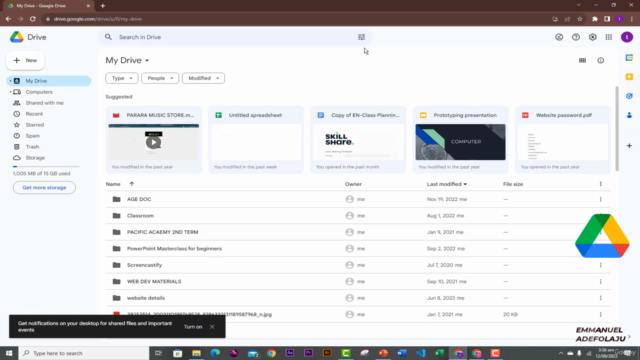This screenshot has width=640, height=360.
Task: Click the New button
Action: coord(25,60)
